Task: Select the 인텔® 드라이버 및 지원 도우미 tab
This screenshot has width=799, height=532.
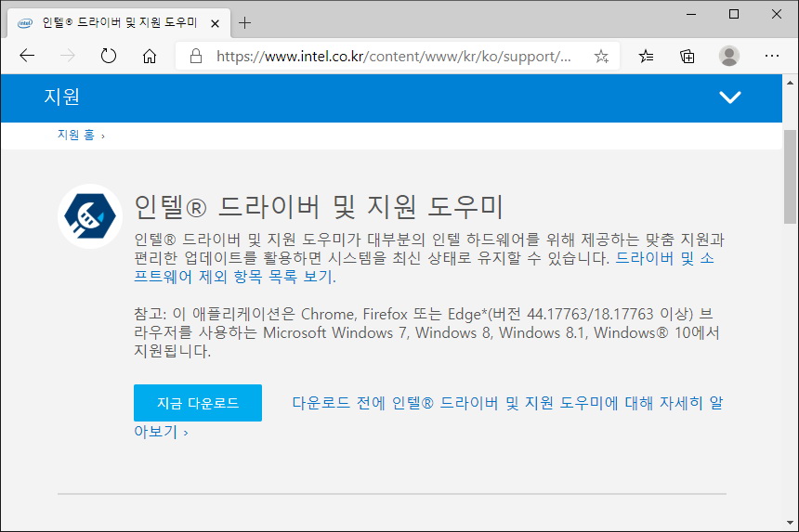Action: [x=120, y=23]
